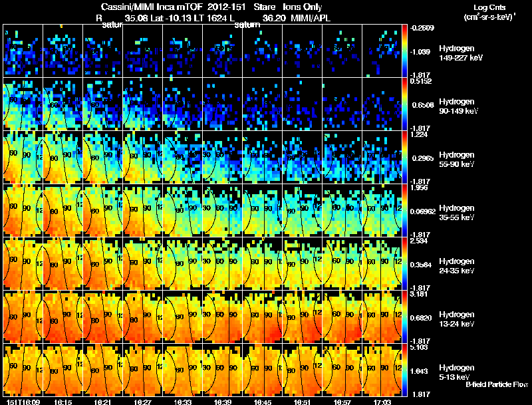The image size is (532, 405).
Task: Select the Hydrogen 13-24 keV panel at 16:57
Action: pos(342,317)
